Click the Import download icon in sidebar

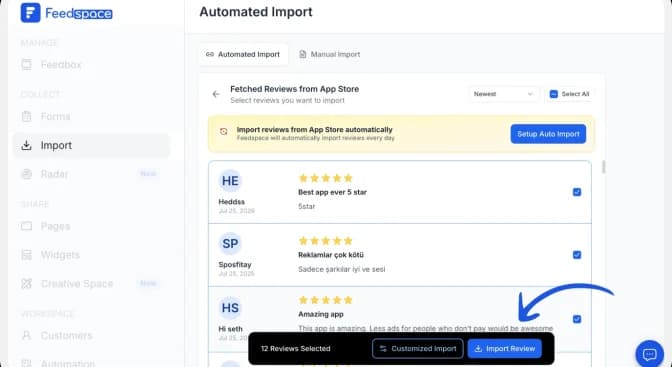pos(27,145)
